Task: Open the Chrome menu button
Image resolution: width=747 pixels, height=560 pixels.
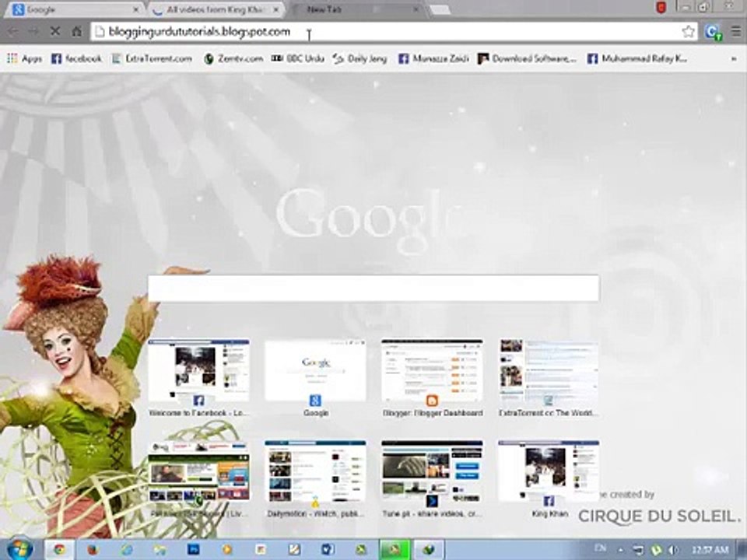Action: [x=736, y=31]
